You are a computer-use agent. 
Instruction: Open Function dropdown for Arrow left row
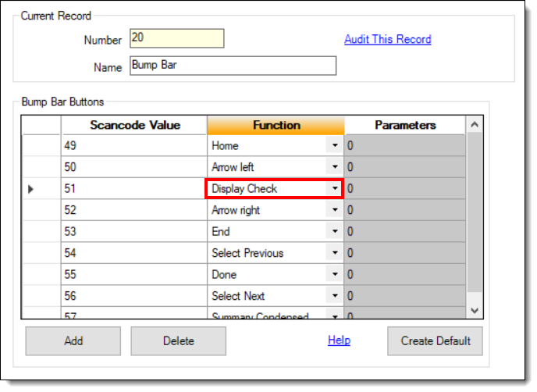335,167
